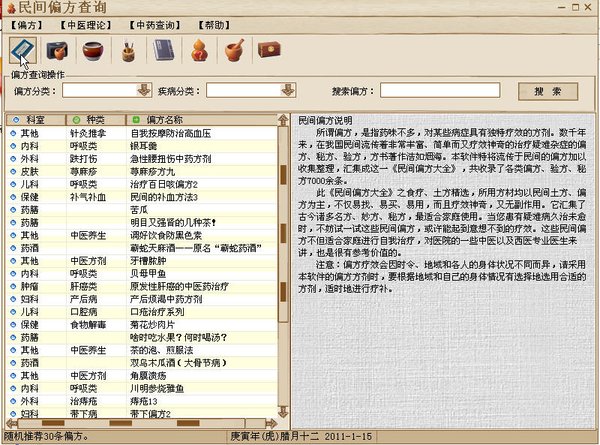The image size is (600, 445).
Task: Click the 针灸推拿 category cell
Action: (x=88, y=133)
